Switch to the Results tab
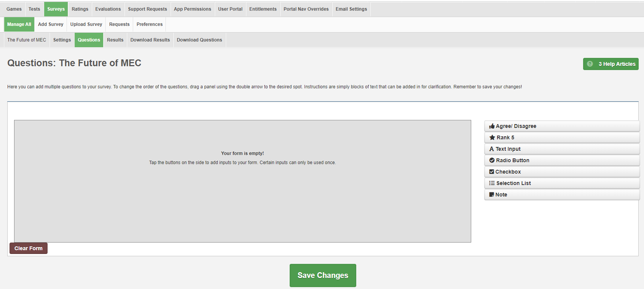The height and width of the screenshot is (289, 644). (115, 40)
